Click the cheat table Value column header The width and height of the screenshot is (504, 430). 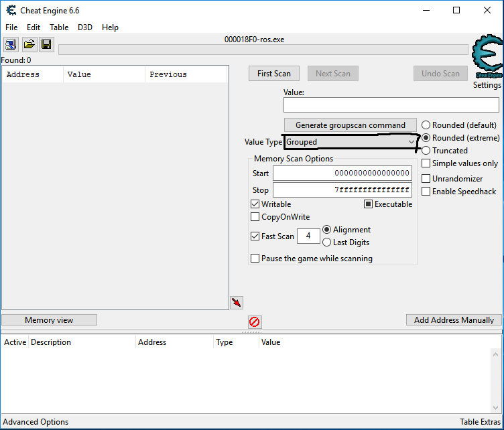(271, 342)
